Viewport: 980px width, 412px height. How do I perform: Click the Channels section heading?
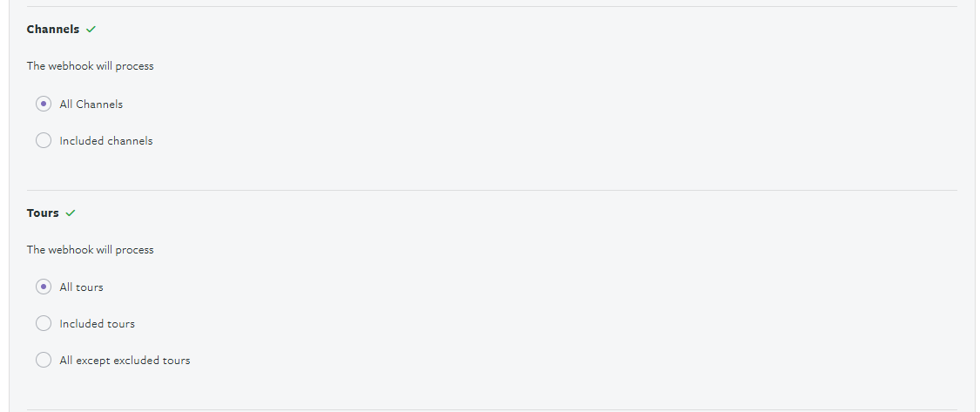tap(53, 30)
